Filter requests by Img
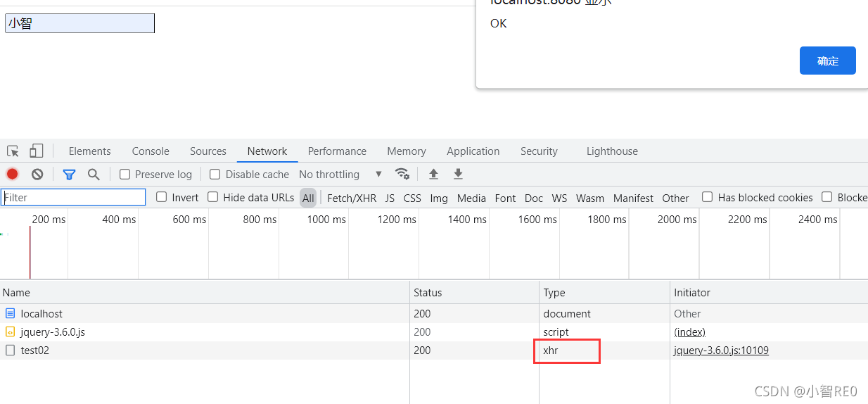This screenshot has width=868, height=404. [439, 198]
